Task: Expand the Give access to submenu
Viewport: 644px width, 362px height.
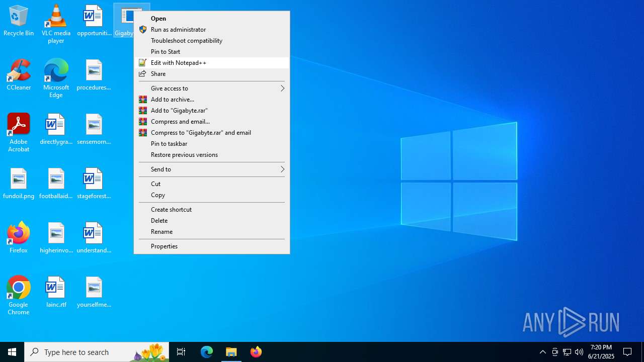Action: click(212, 88)
